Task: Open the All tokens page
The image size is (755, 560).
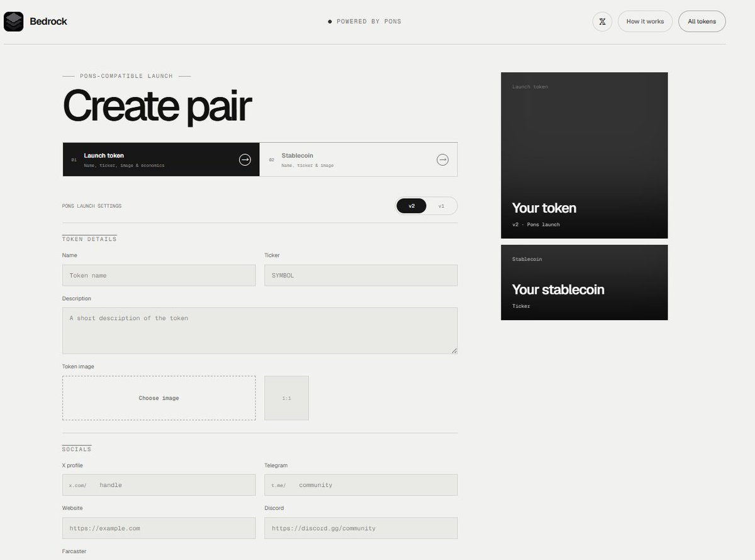Action: pyautogui.click(x=702, y=21)
